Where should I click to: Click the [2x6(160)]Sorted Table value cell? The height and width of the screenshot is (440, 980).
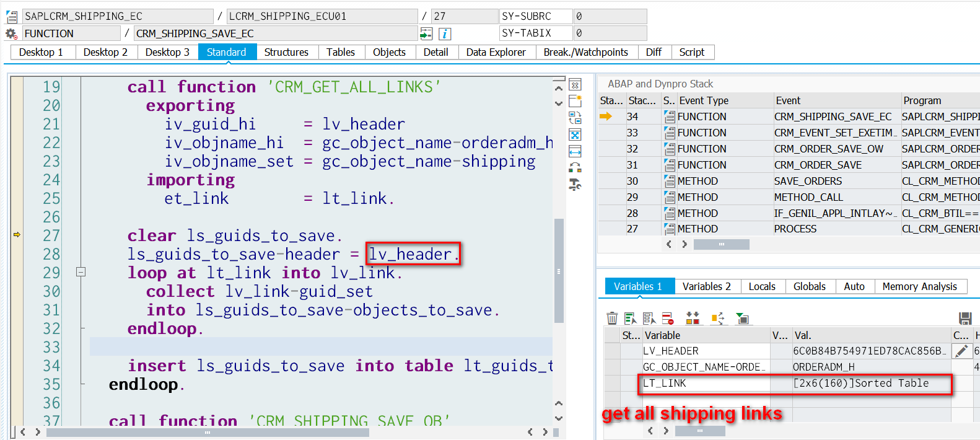coord(871,383)
